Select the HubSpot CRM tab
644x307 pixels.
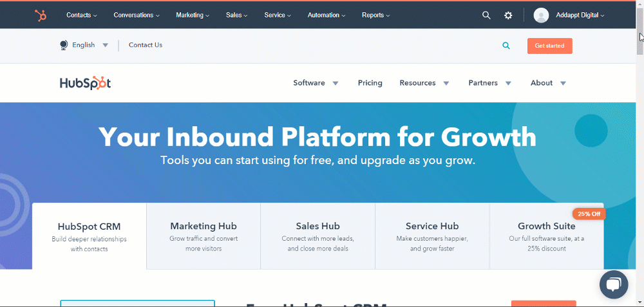pyautogui.click(x=89, y=236)
